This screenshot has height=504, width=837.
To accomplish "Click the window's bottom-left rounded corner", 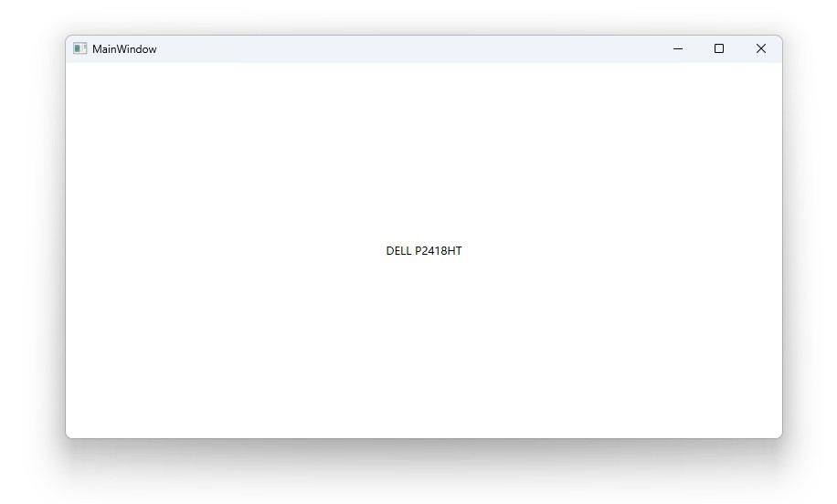I will [x=68, y=436].
